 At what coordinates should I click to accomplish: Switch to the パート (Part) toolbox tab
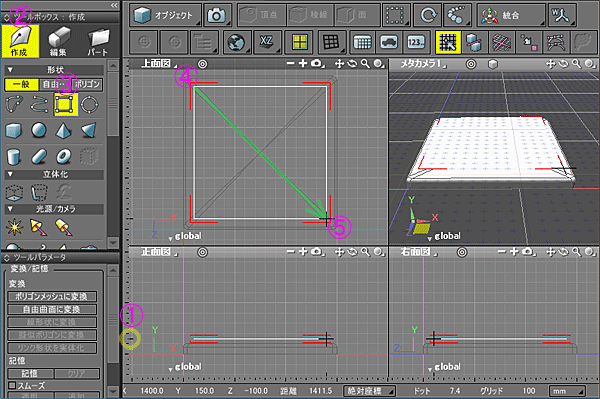point(98,41)
